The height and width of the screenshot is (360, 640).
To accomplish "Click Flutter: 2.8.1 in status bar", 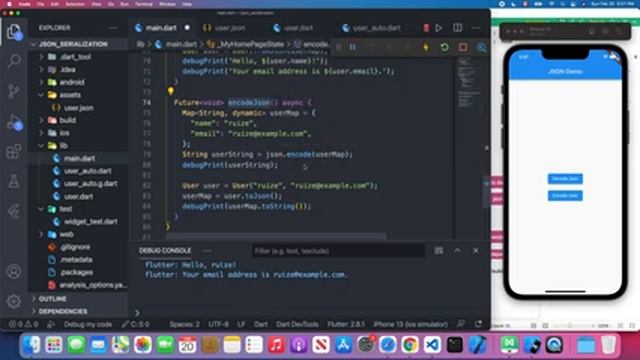I will coord(346,324).
